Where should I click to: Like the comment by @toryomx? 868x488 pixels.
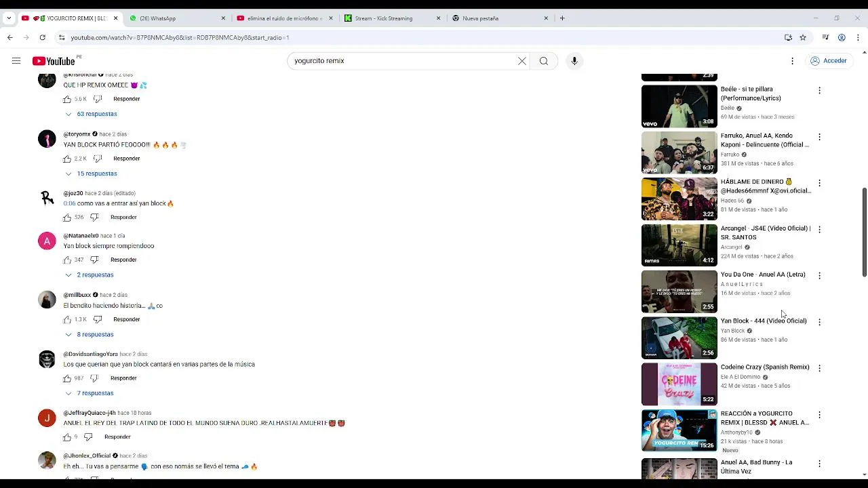click(67, 159)
